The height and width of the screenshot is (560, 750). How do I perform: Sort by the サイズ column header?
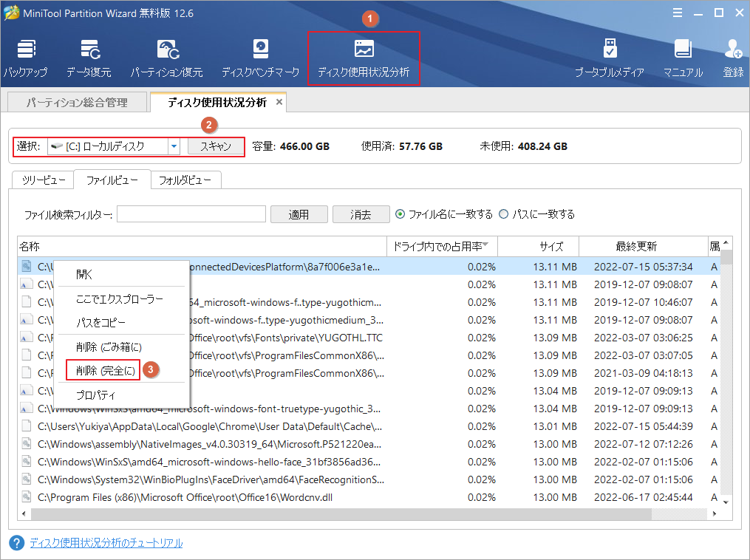click(x=539, y=246)
